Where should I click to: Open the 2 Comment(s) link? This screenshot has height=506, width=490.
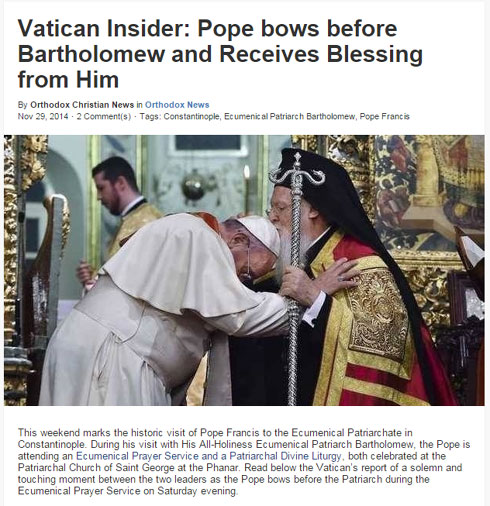(x=104, y=116)
